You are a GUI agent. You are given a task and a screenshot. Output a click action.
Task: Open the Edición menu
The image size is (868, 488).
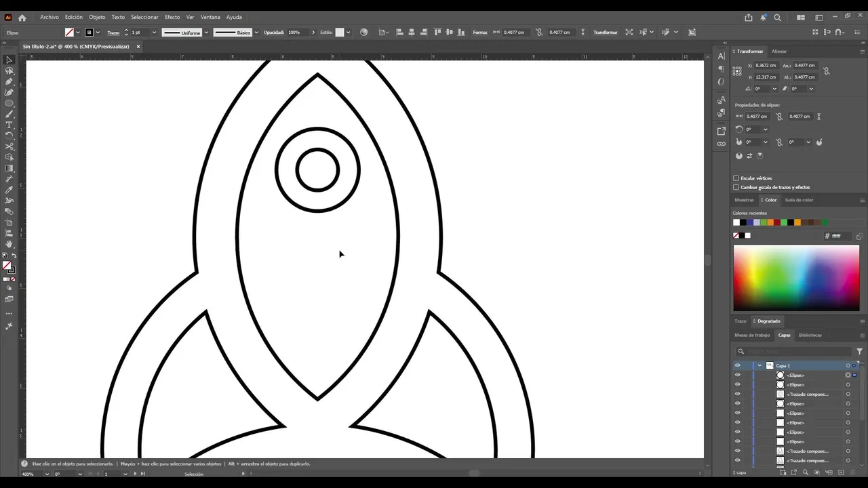74,17
